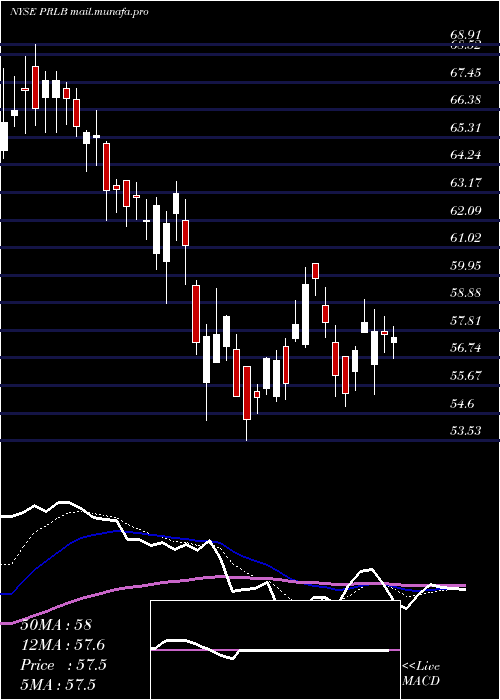Click the 53.53 price axis label
Viewport: 500px width, 700px height.
coord(466,430)
